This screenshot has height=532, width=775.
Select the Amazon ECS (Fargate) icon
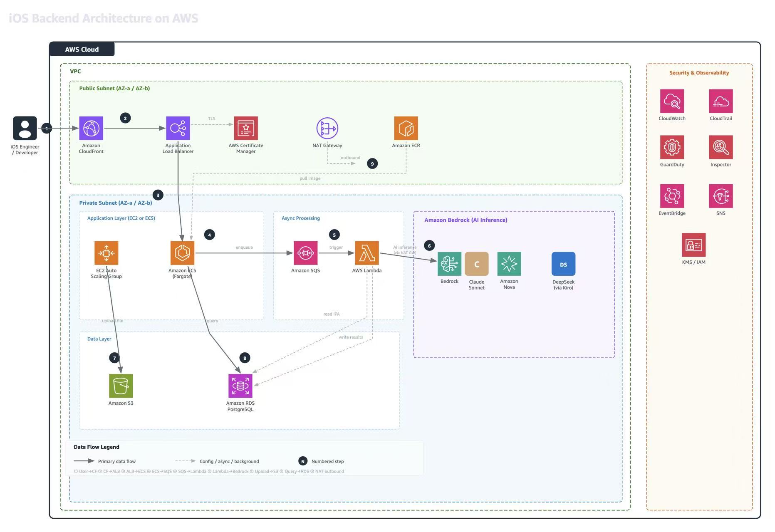coord(182,253)
